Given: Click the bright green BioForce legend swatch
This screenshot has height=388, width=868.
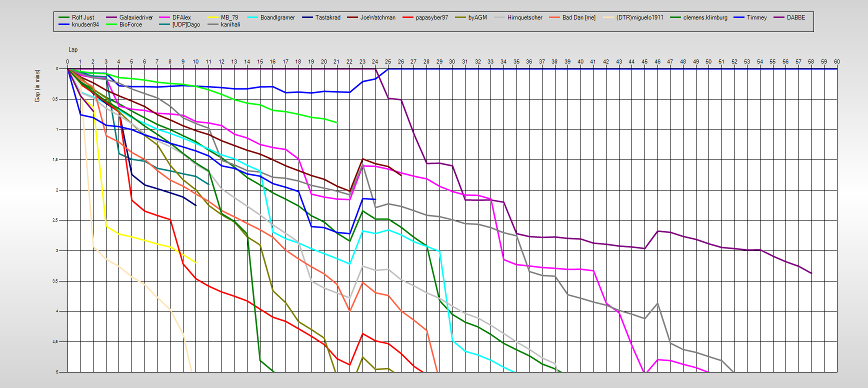Looking at the screenshot, I should [x=111, y=24].
